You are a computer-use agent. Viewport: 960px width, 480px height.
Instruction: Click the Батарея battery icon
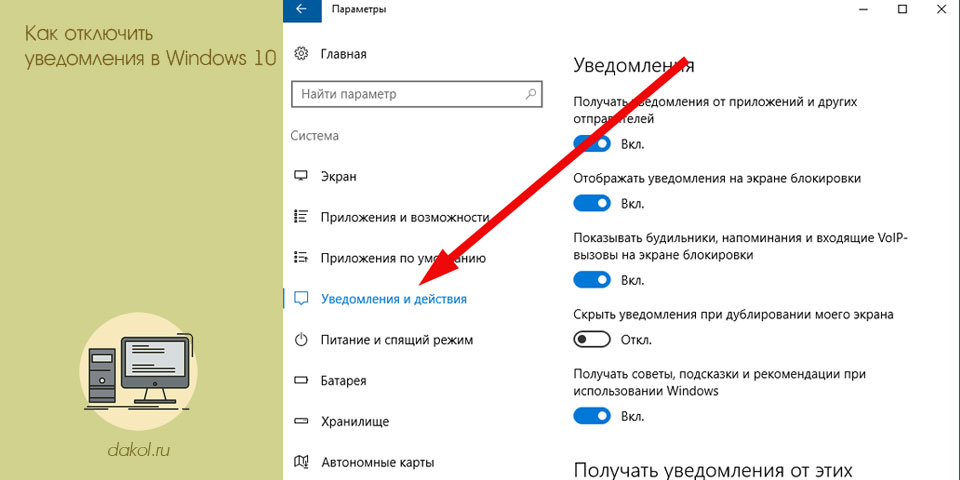[301, 381]
